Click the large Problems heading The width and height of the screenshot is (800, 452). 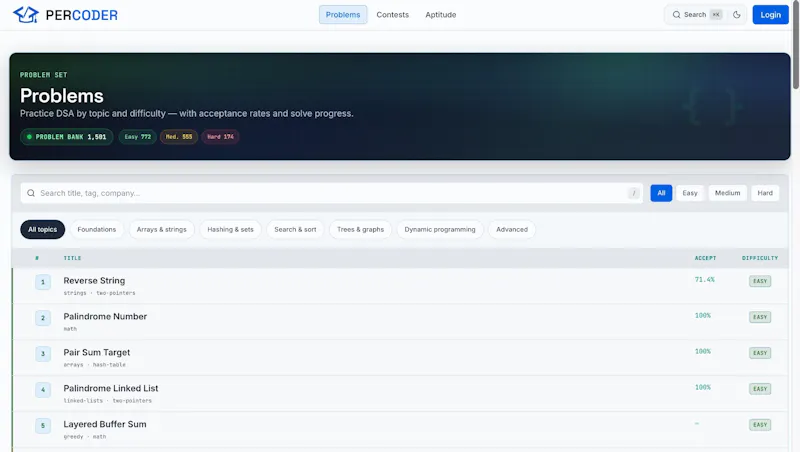62,96
